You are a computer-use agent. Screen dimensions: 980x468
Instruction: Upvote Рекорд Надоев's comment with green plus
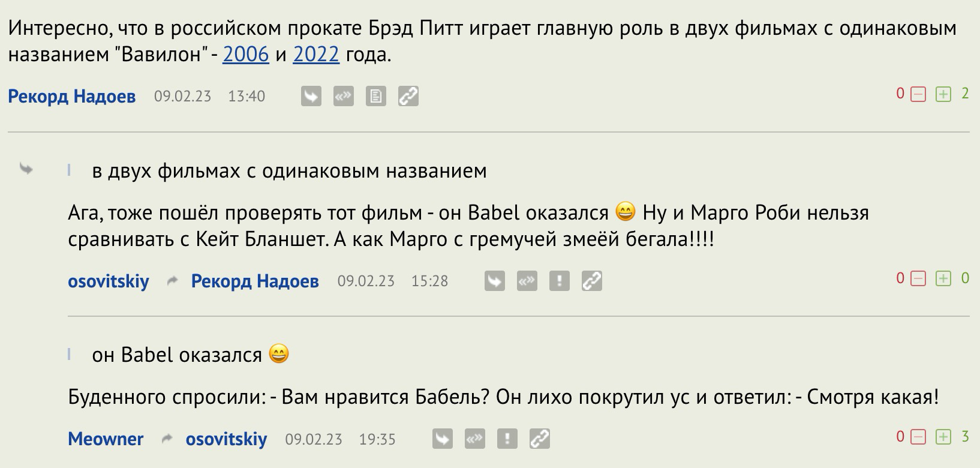tap(943, 94)
